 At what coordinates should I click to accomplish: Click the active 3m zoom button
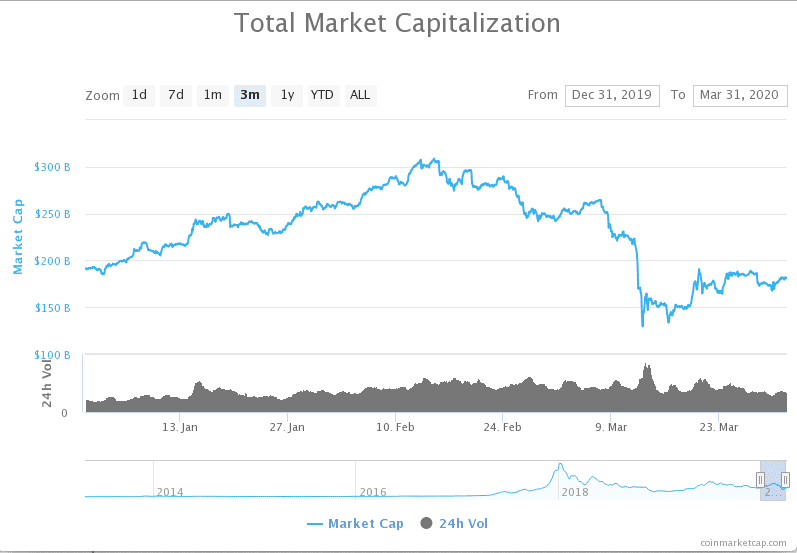(x=250, y=96)
